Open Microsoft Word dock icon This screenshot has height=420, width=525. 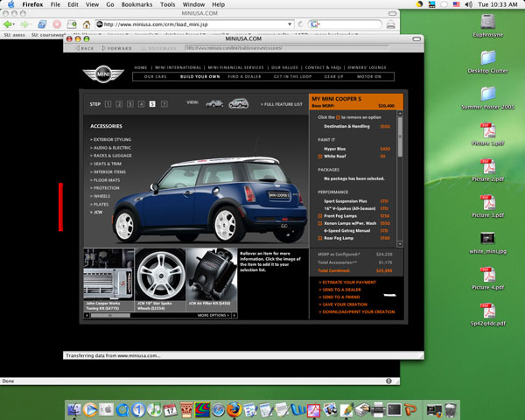pyautogui.click(x=298, y=410)
